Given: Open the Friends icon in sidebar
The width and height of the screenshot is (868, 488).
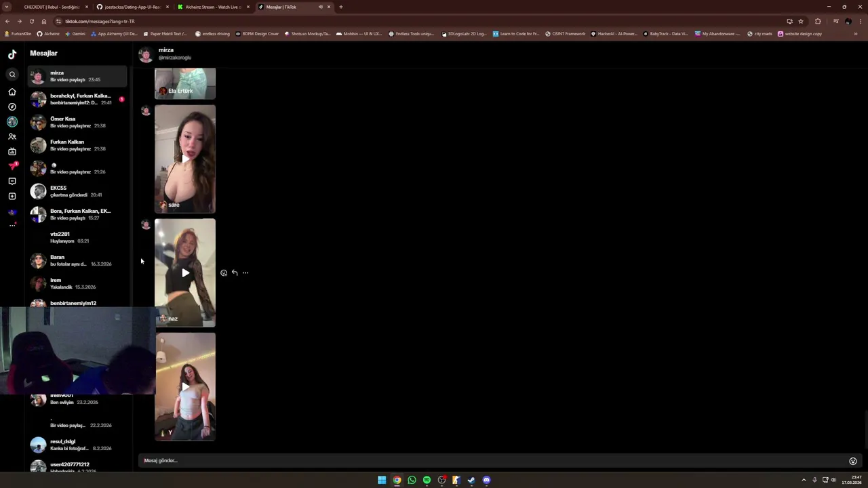Looking at the screenshot, I should coord(12,136).
